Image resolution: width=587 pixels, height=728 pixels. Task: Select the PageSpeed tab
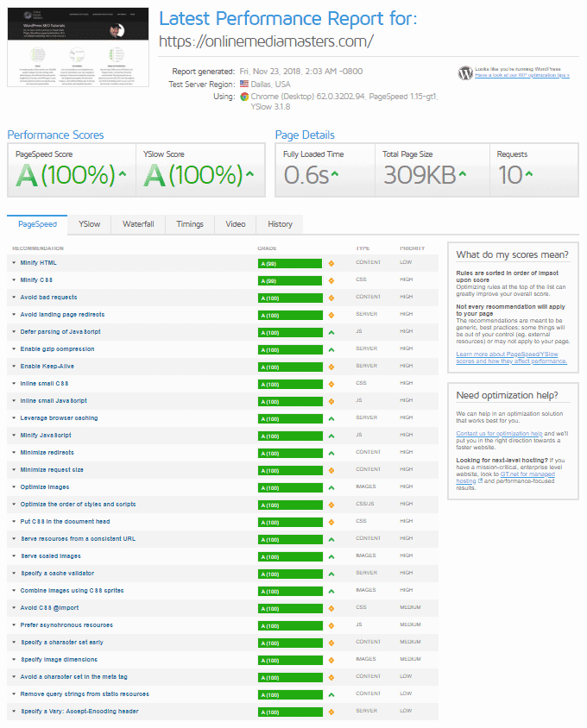(x=37, y=224)
